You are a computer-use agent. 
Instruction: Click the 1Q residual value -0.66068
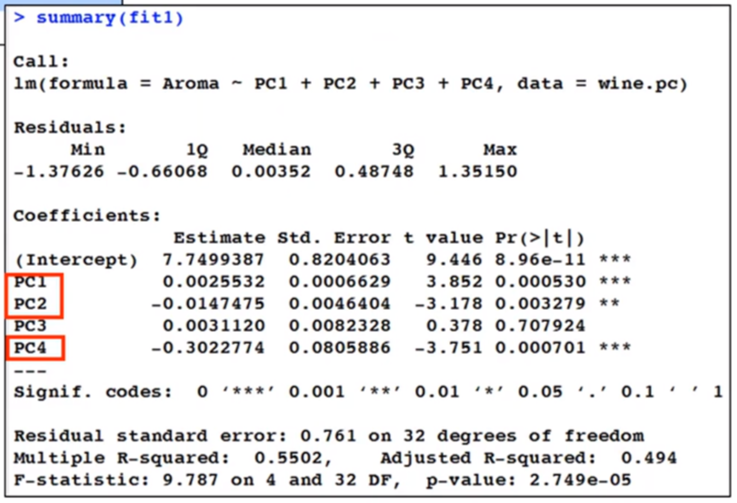pos(162,171)
